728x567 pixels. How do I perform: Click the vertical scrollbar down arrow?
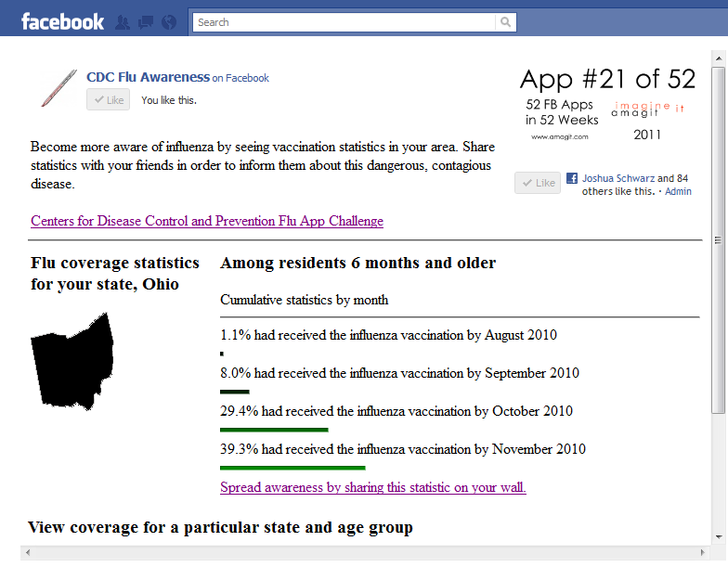click(719, 536)
